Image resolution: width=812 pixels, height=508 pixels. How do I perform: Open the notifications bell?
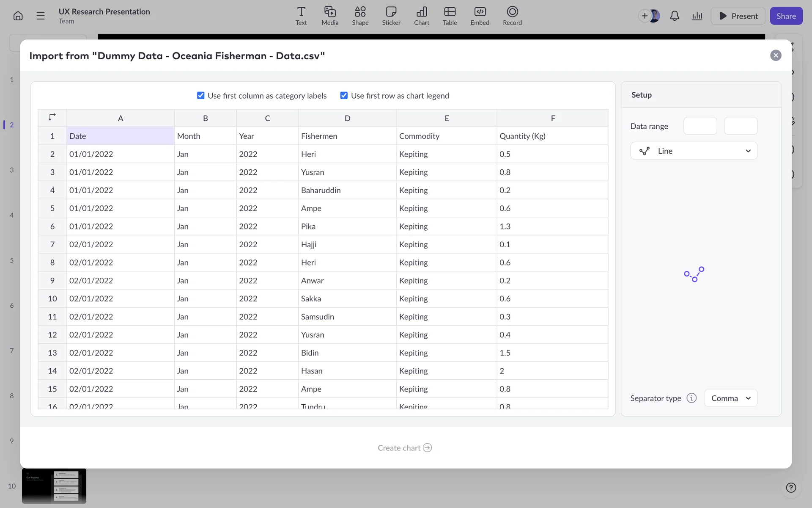click(675, 16)
